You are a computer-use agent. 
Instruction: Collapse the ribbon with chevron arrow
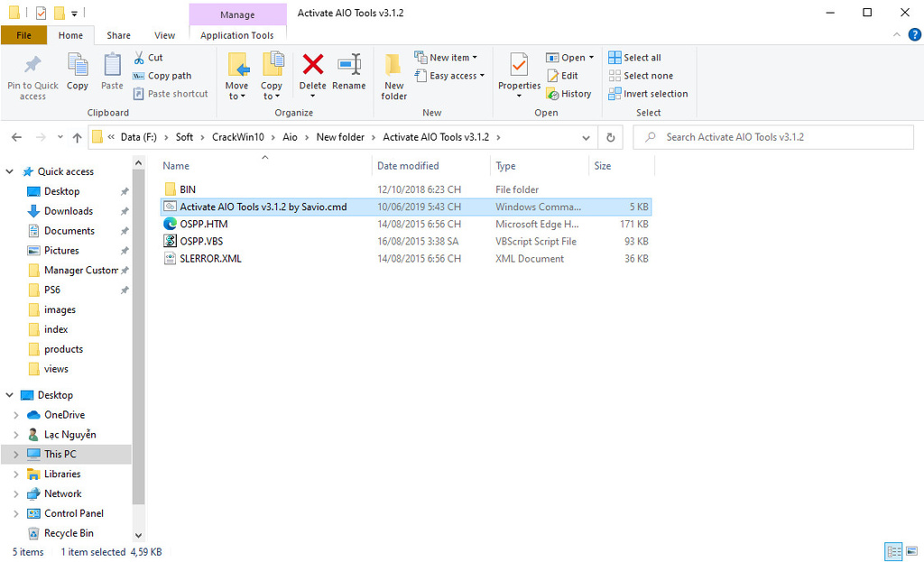896,35
